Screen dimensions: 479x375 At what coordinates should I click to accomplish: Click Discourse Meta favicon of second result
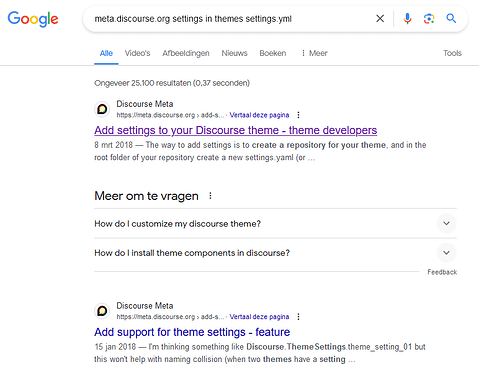102,311
